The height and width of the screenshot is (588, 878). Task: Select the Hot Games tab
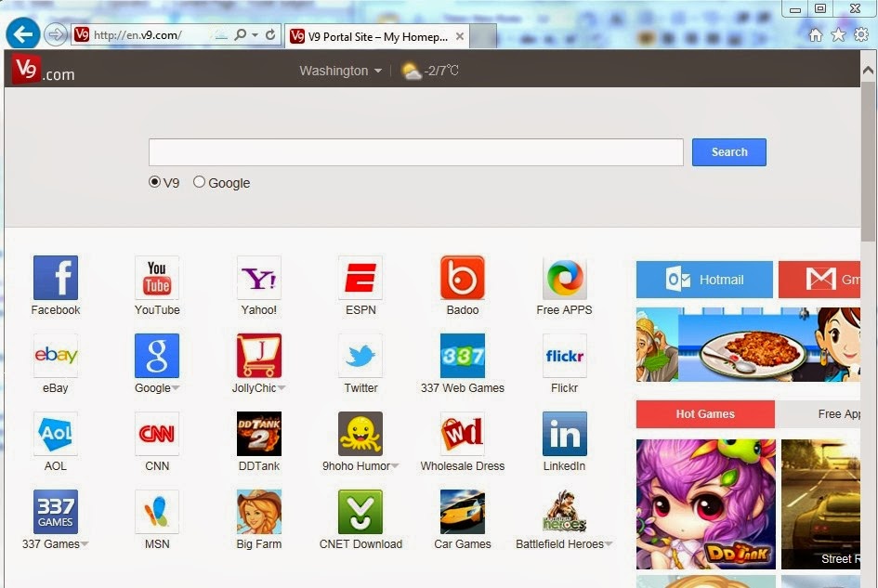(705, 414)
